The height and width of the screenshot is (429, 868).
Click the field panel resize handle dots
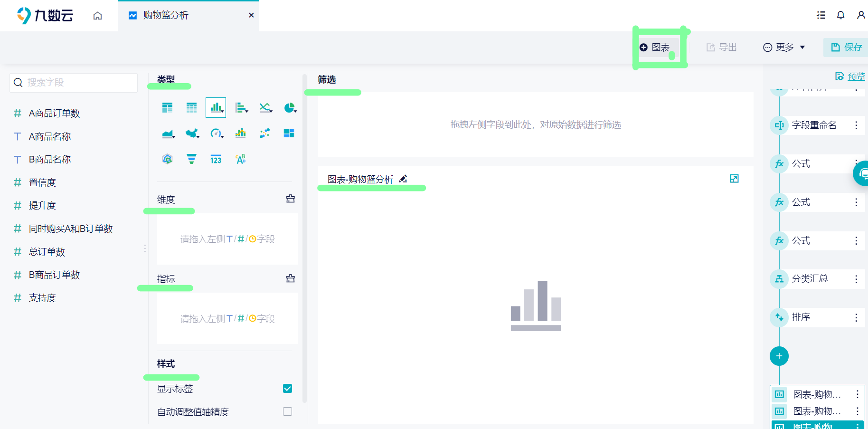coord(145,248)
